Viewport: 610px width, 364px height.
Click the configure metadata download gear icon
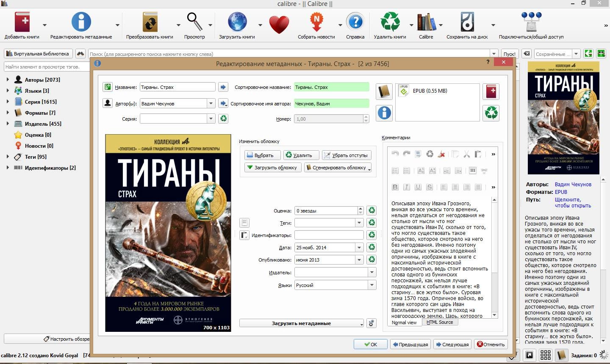(x=372, y=323)
